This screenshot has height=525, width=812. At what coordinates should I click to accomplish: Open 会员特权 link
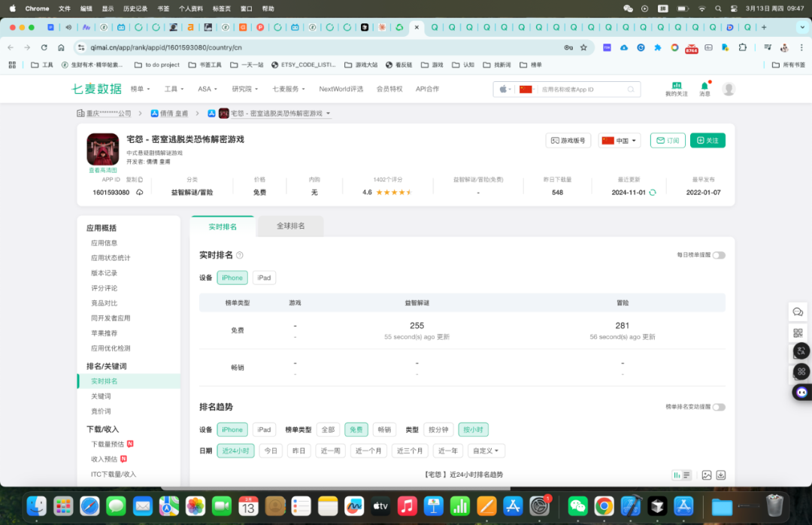click(389, 90)
